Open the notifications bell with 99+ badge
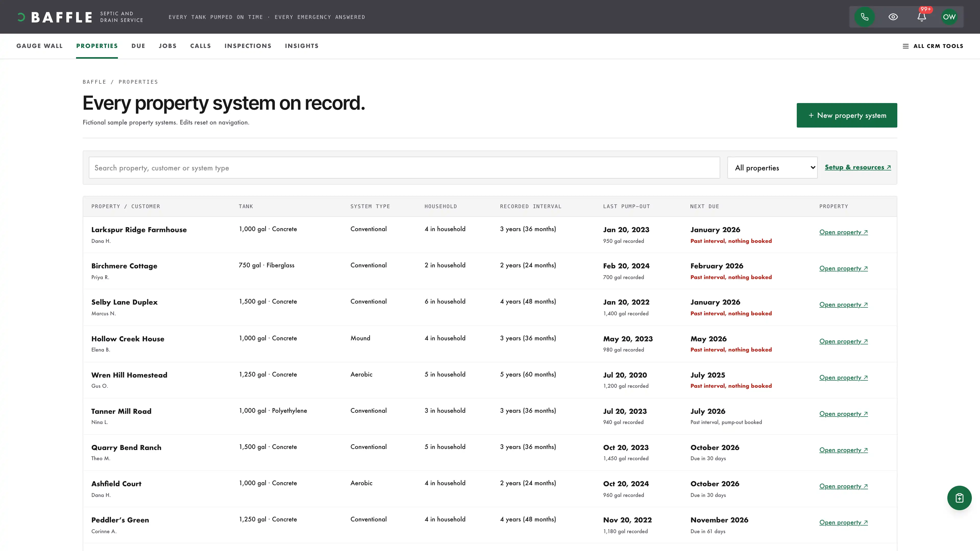 (x=921, y=17)
